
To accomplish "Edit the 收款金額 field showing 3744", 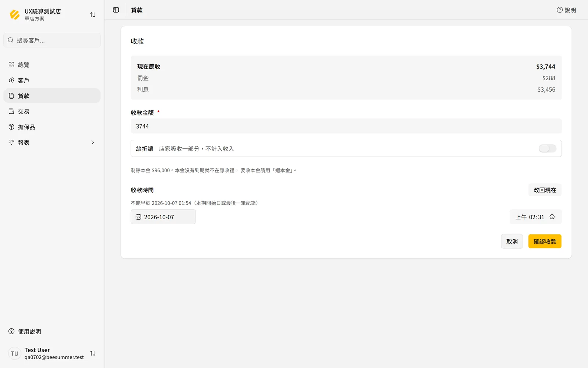I will pyautogui.click(x=346, y=126).
